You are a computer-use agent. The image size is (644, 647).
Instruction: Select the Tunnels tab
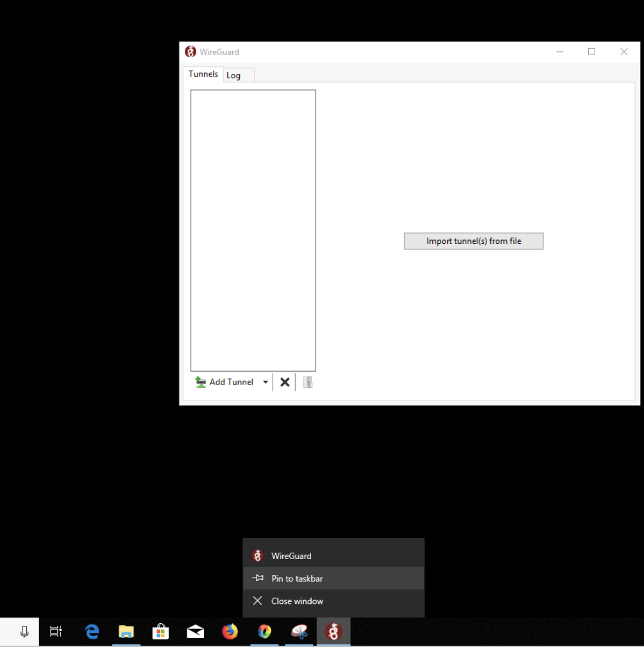(203, 74)
